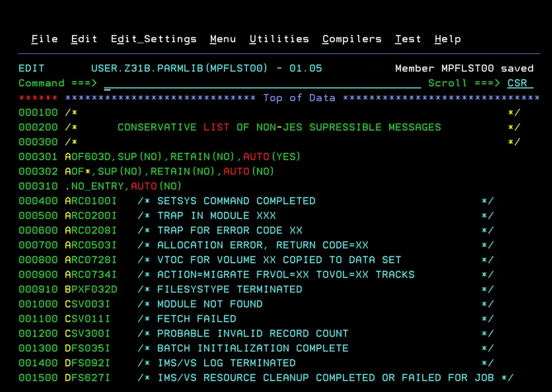The image size is (552, 392).
Task: Open the File menu
Action: point(44,39)
